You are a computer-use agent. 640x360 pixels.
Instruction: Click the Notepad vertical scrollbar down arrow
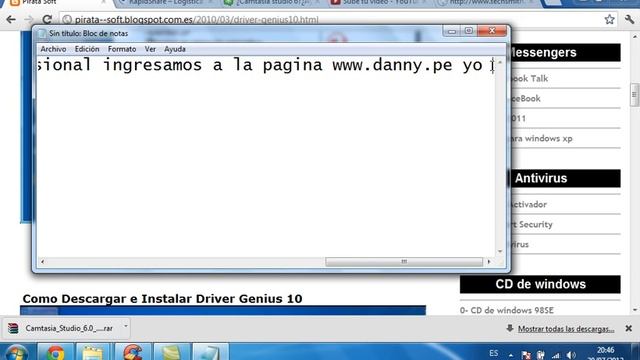[500, 252]
